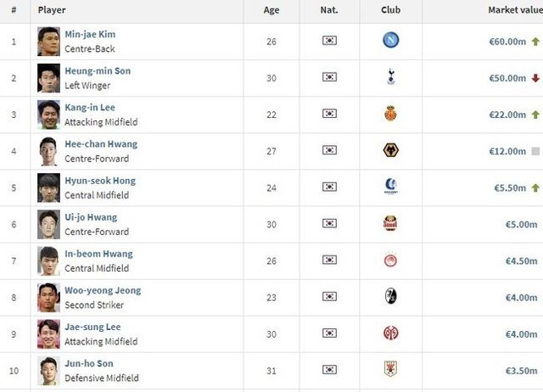Click the green up arrow beside €60.00m
The image size is (543, 392).
pos(535,42)
